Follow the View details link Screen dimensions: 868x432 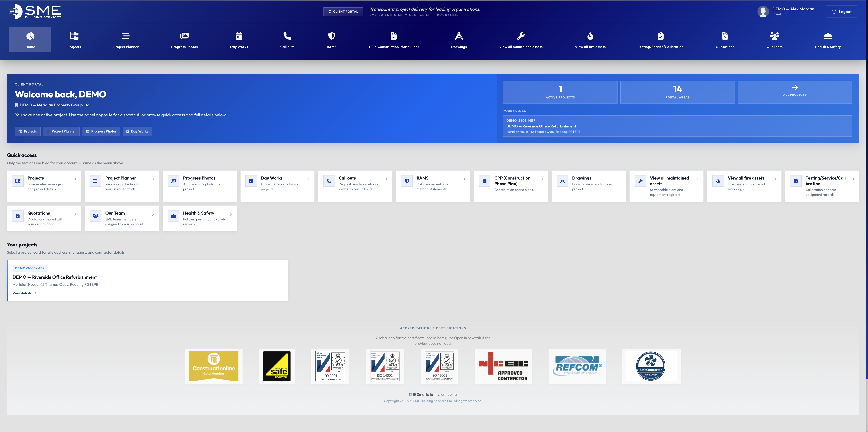tap(24, 293)
